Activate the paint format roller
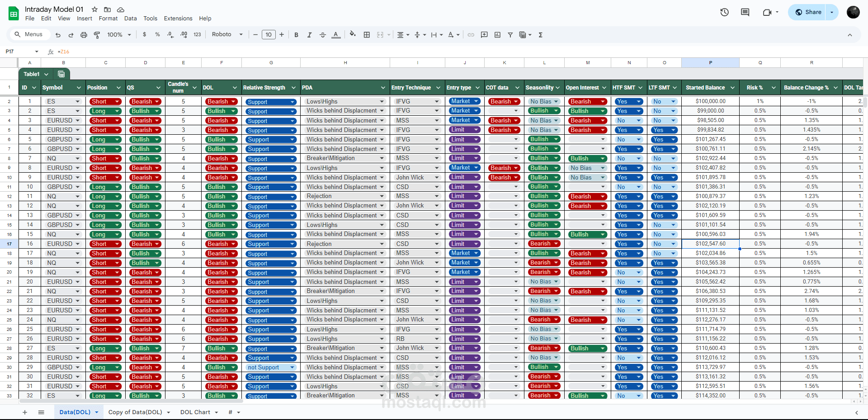This screenshot has width=868, height=420. [97, 35]
